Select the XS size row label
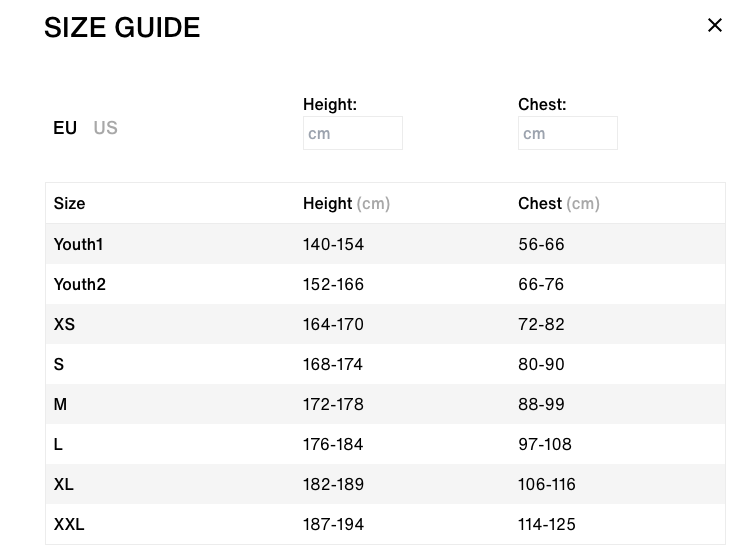 (64, 324)
